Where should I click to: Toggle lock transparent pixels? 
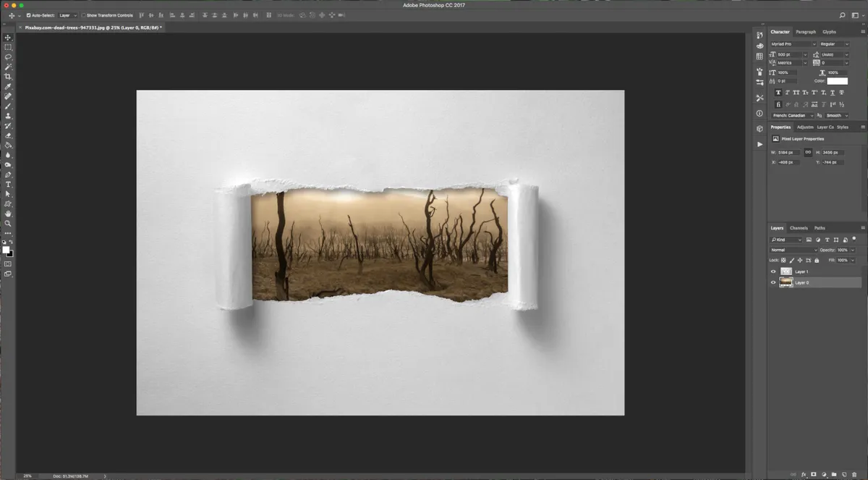pos(783,260)
